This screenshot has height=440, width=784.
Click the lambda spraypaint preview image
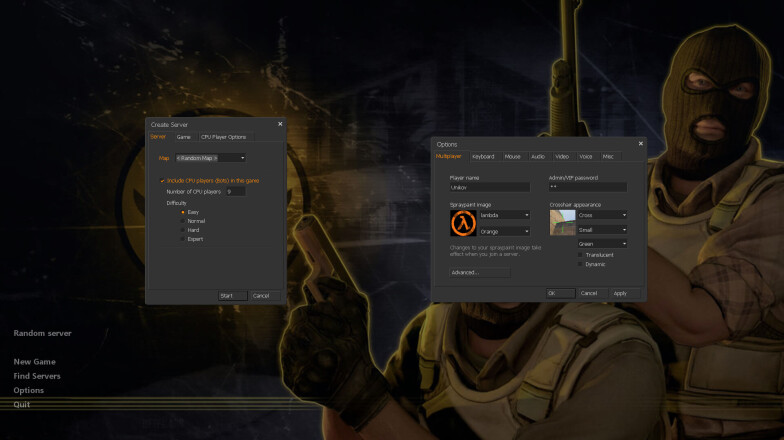pos(463,223)
